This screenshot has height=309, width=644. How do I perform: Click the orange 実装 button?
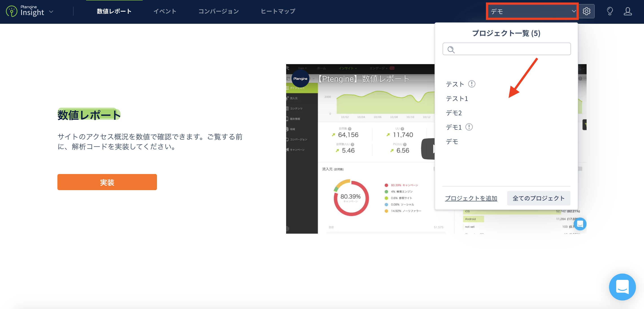(107, 182)
